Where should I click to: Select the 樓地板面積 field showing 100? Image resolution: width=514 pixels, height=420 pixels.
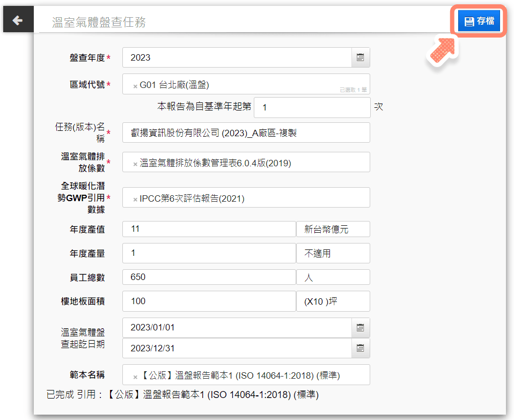tap(209, 301)
